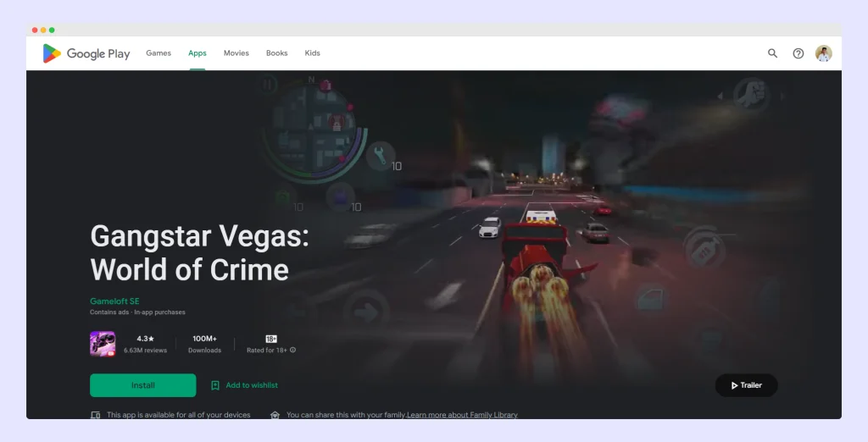The image size is (868, 442).
Task: Open the search magnifier icon
Action: [x=772, y=53]
